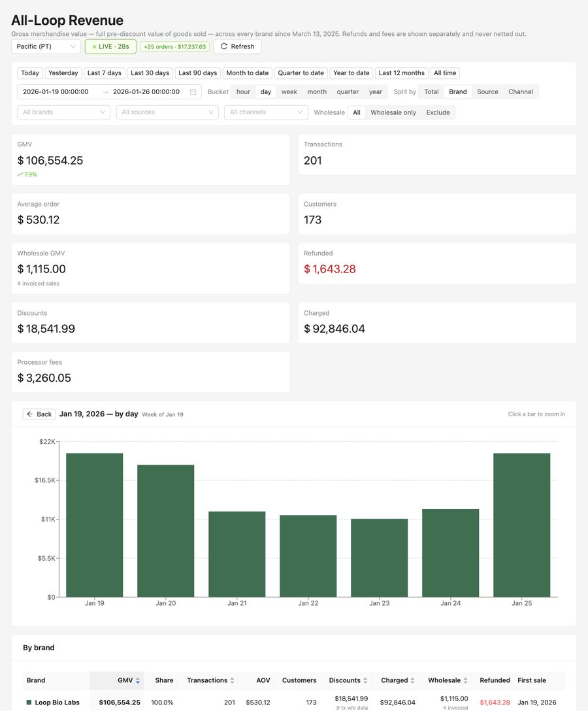The image size is (588, 711).
Task: Set bucket to year
Action: [376, 91]
